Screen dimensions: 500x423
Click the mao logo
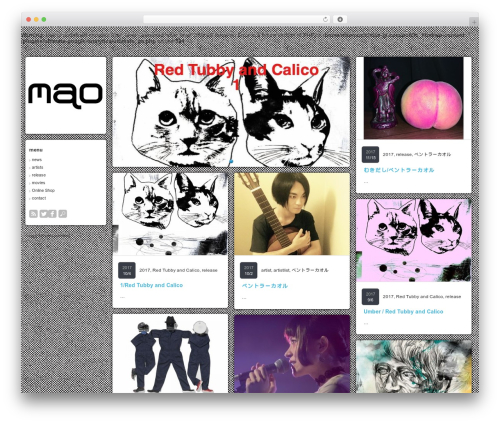pyautogui.click(x=65, y=95)
